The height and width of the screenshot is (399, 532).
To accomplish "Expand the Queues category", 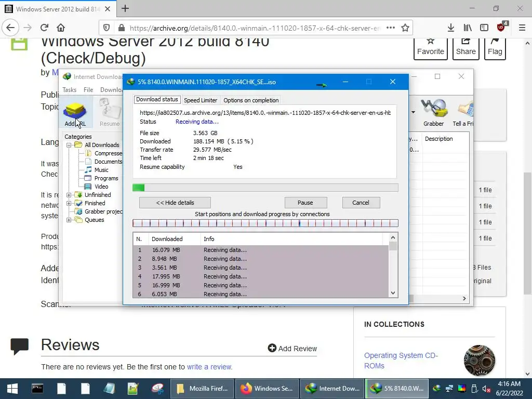I will 69,220.
